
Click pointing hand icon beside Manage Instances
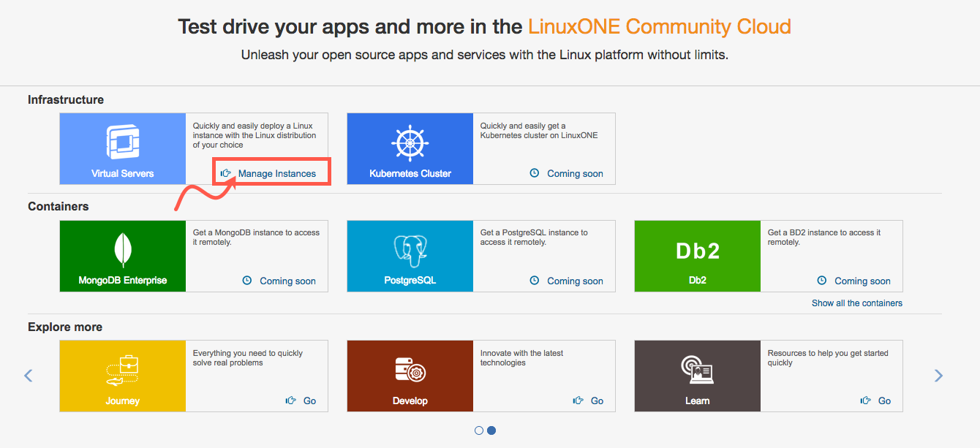point(226,173)
